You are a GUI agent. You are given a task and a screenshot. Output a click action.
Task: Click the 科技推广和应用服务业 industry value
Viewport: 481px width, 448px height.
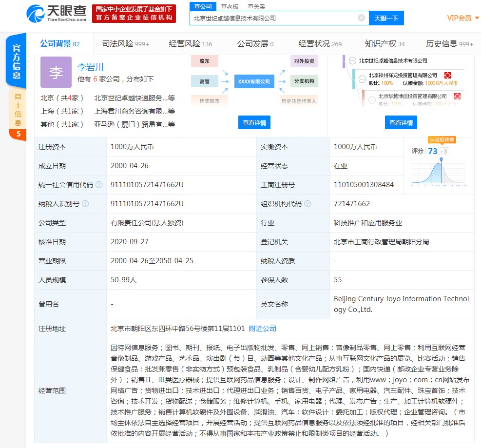[368, 223]
